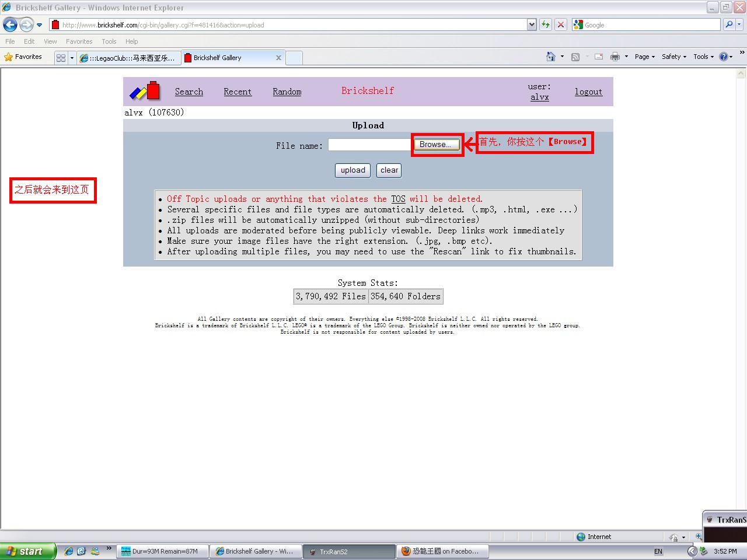Click the Messenger Quick Launch icon

point(95,551)
